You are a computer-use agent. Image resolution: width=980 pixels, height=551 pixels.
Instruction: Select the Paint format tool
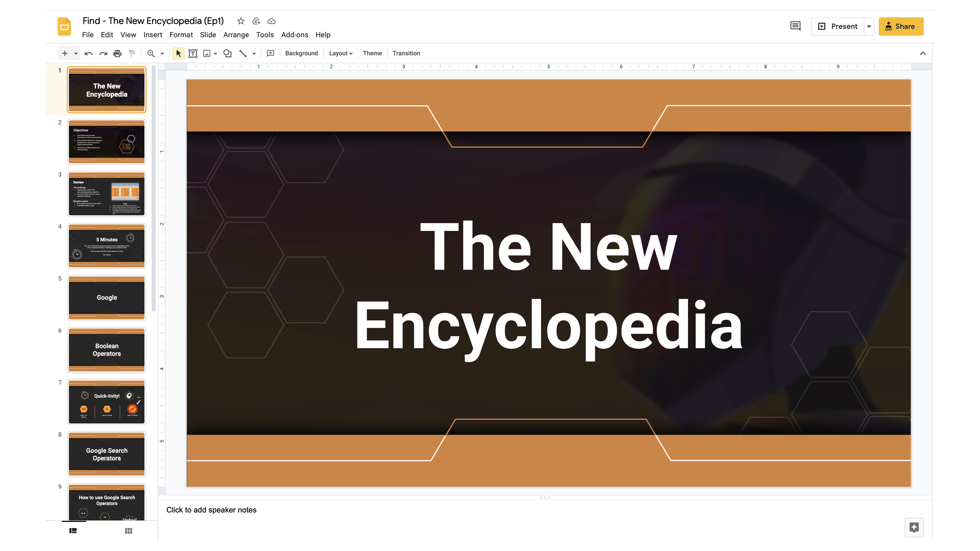point(132,53)
